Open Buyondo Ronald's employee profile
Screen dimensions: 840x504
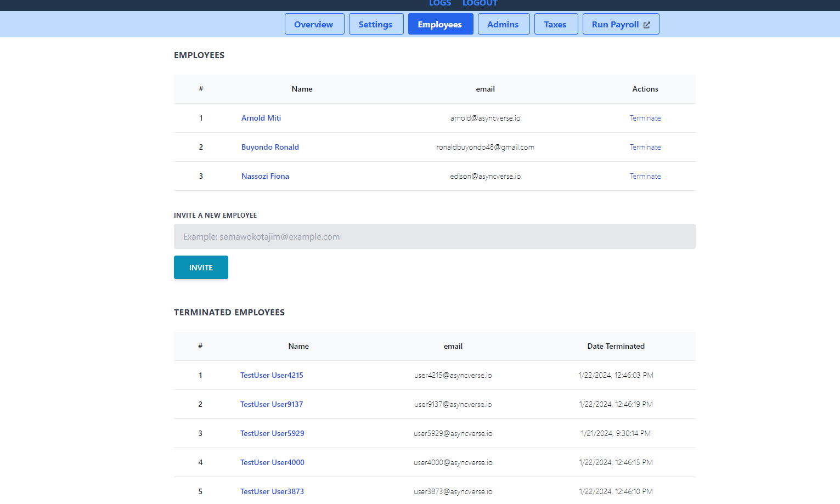[270, 147]
